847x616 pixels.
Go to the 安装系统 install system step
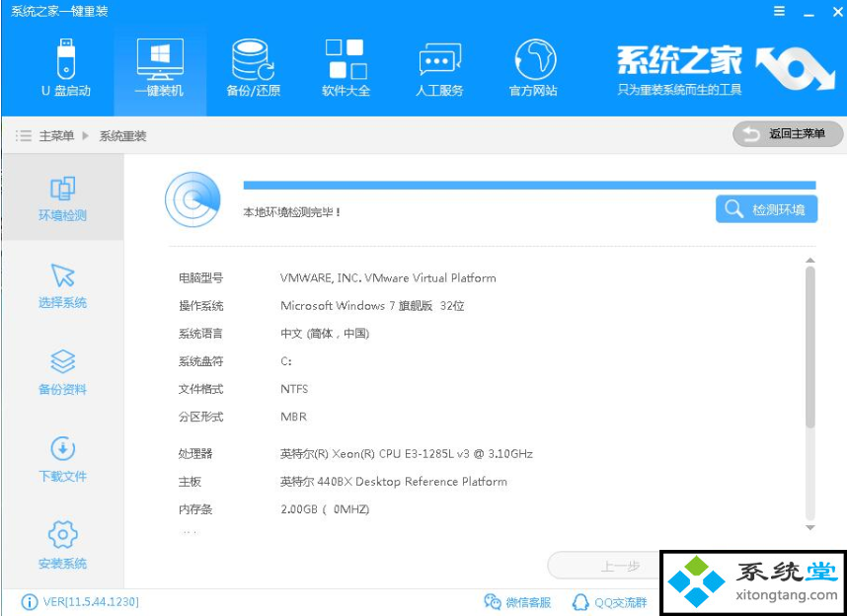(62, 546)
